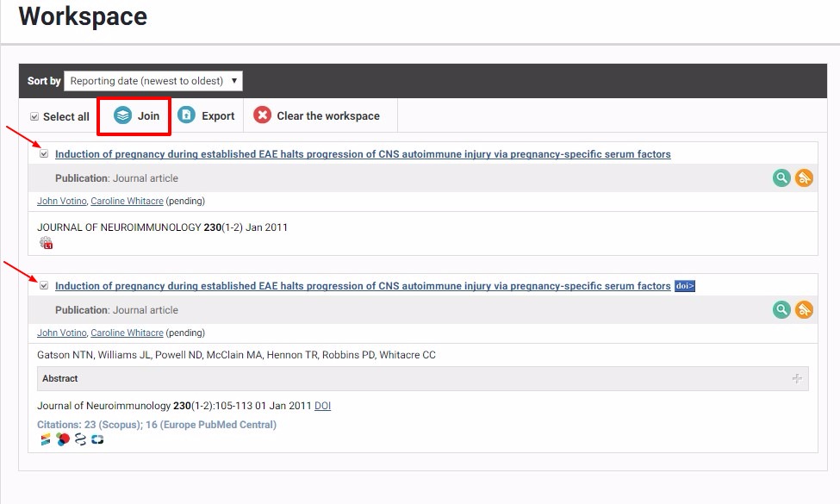Click Clear the workspace
The height and width of the screenshot is (504, 840).
pyautogui.click(x=316, y=115)
